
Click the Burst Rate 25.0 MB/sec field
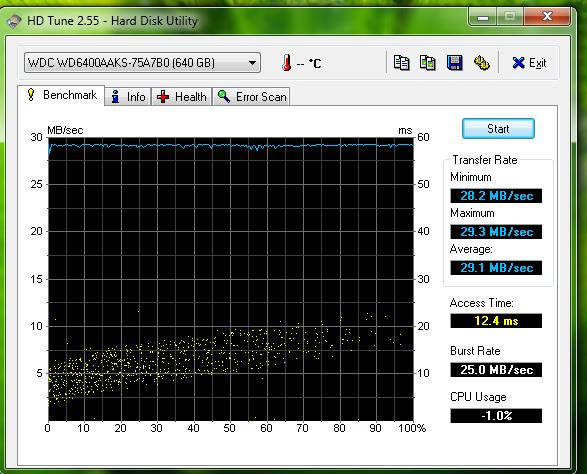[496, 370]
